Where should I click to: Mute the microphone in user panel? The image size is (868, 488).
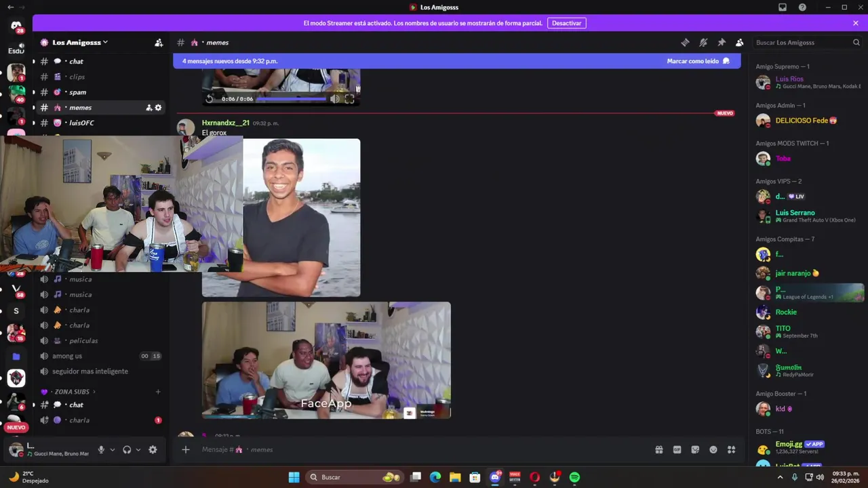pyautogui.click(x=101, y=449)
